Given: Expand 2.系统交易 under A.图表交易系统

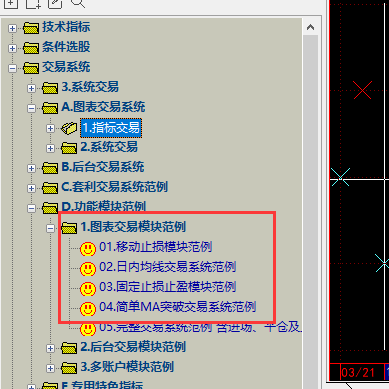Looking at the screenshot, I should (x=50, y=148).
